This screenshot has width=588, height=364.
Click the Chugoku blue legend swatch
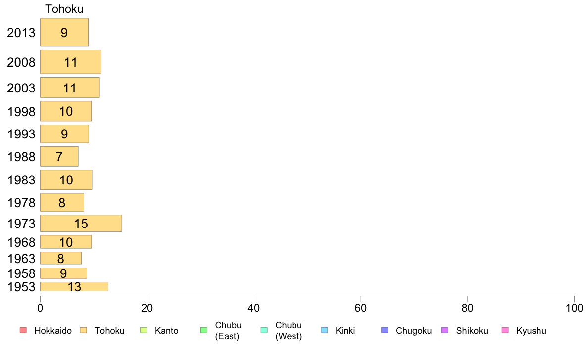pos(385,330)
